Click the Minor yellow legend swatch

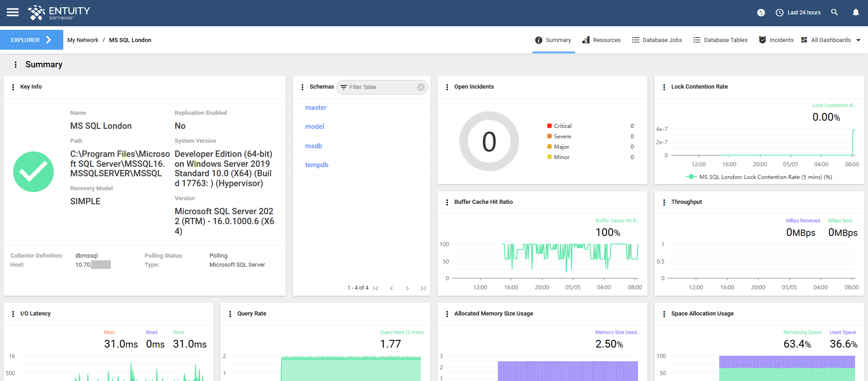(549, 157)
